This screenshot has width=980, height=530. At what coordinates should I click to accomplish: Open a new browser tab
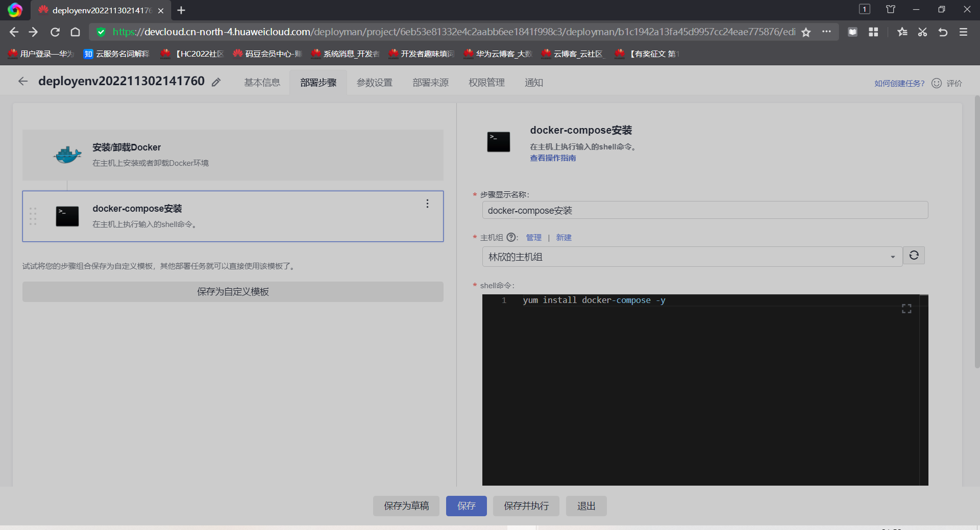[x=181, y=10]
